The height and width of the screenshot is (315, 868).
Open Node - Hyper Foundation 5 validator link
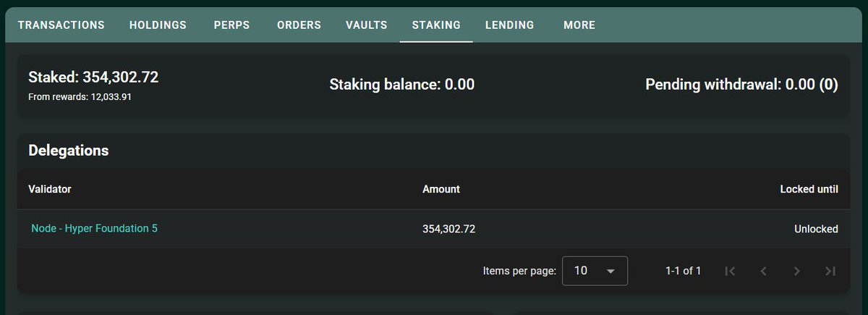click(x=94, y=228)
